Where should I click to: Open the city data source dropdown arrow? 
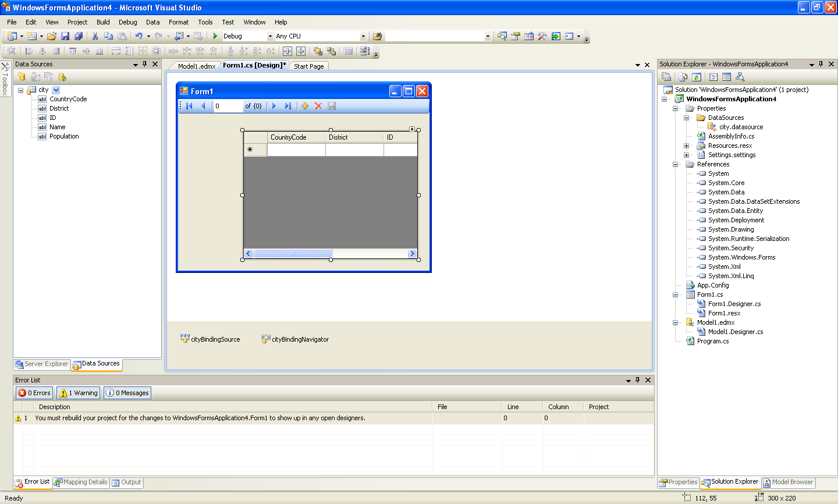tap(56, 90)
